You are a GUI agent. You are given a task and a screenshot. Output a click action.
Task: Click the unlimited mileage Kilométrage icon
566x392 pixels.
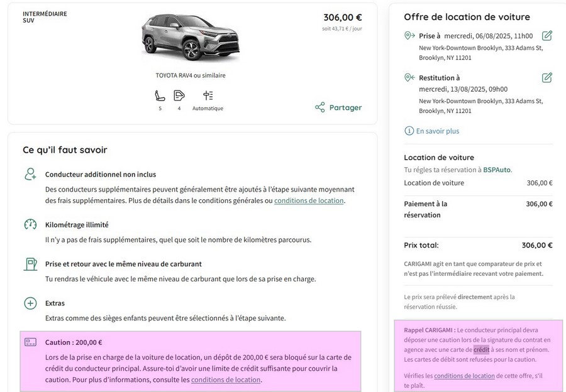click(x=30, y=224)
